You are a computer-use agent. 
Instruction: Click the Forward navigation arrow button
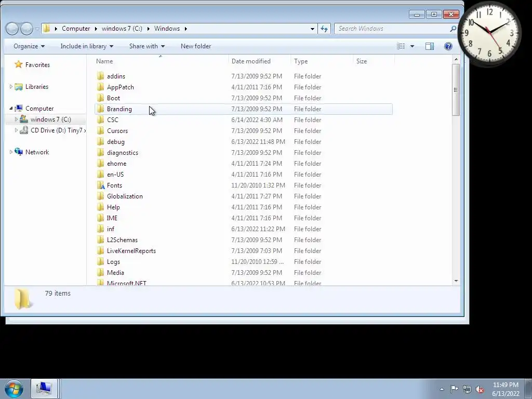[x=26, y=29]
